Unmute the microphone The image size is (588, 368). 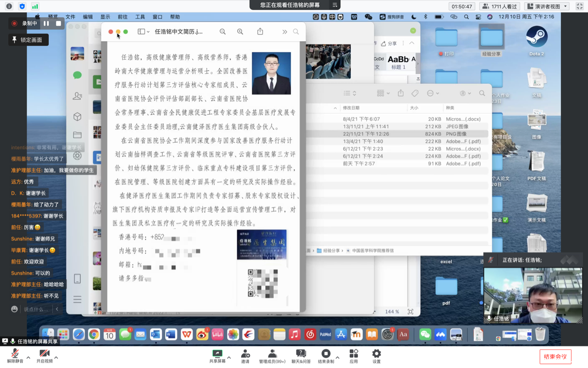point(15,356)
